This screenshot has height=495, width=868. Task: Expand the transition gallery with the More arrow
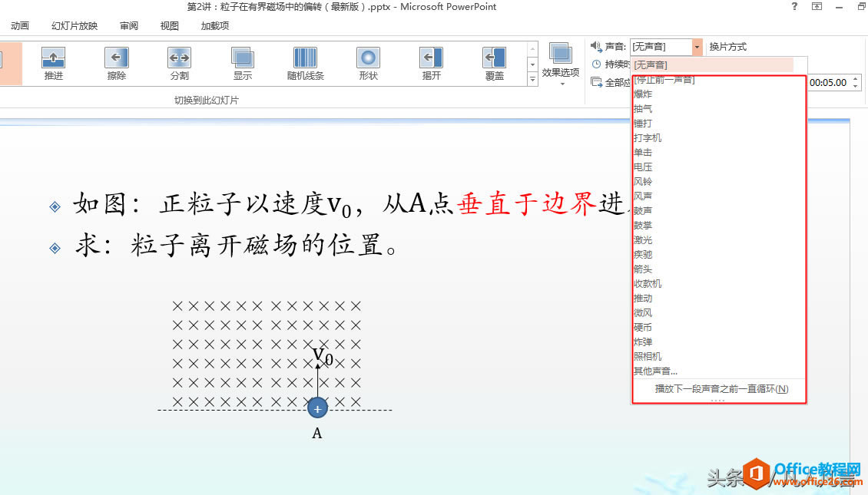point(532,80)
